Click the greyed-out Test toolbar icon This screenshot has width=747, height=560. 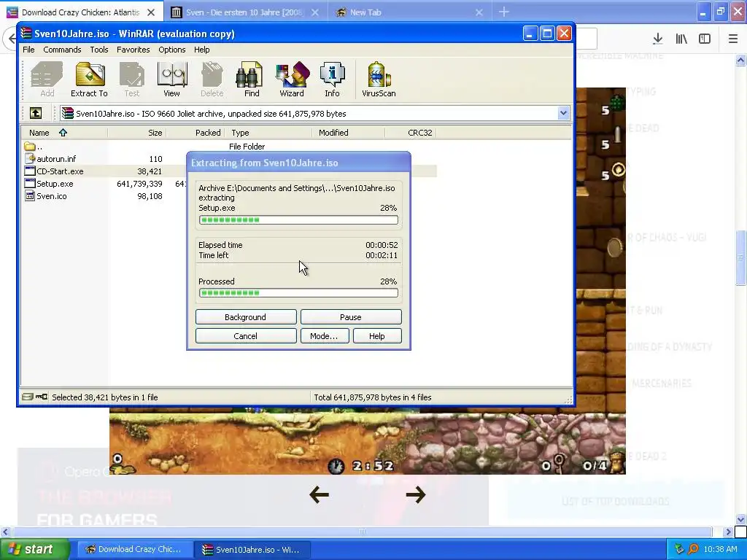(x=132, y=79)
